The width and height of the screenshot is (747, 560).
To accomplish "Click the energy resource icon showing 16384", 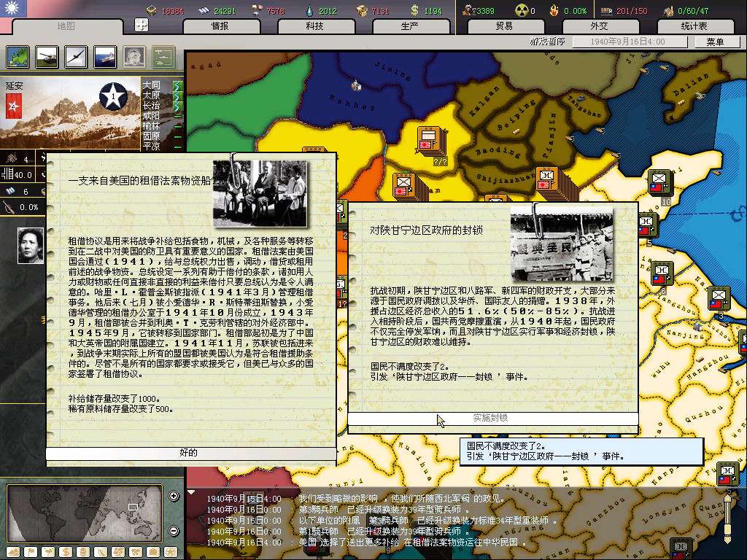I will 152,10.
